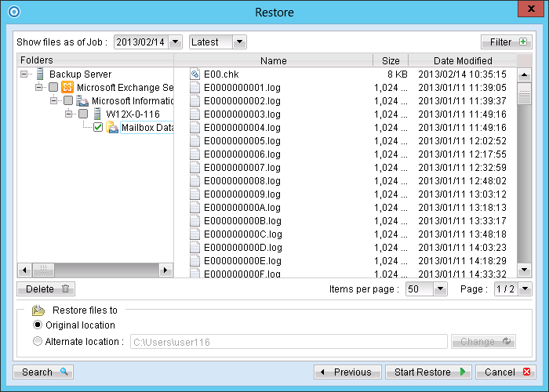This screenshot has width=549, height=392.
Task: Check the Microsoft Information Store checkbox
Action: (68, 100)
